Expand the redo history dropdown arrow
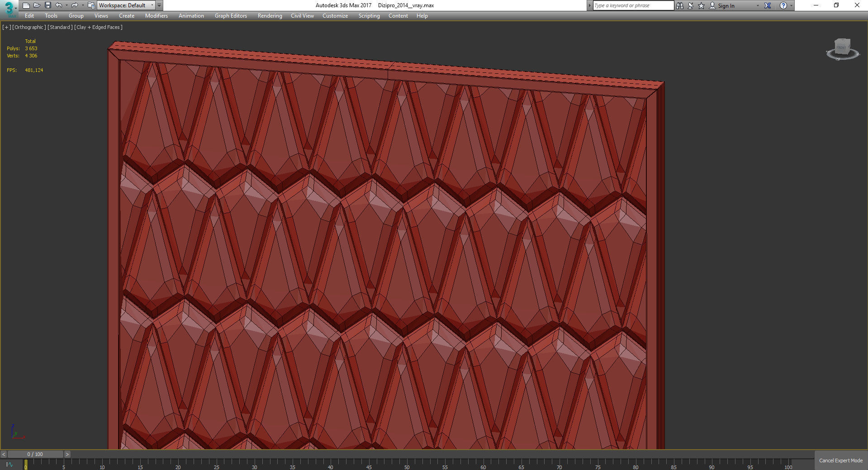Image resolution: width=868 pixels, height=470 pixels. point(83,5)
